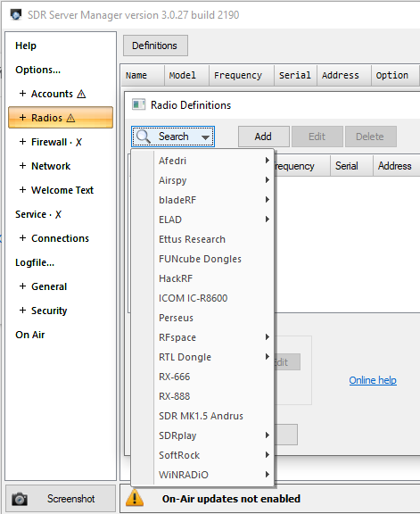Click the yellow warning icon in status bar
The image size is (420, 514).
pos(135,498)
